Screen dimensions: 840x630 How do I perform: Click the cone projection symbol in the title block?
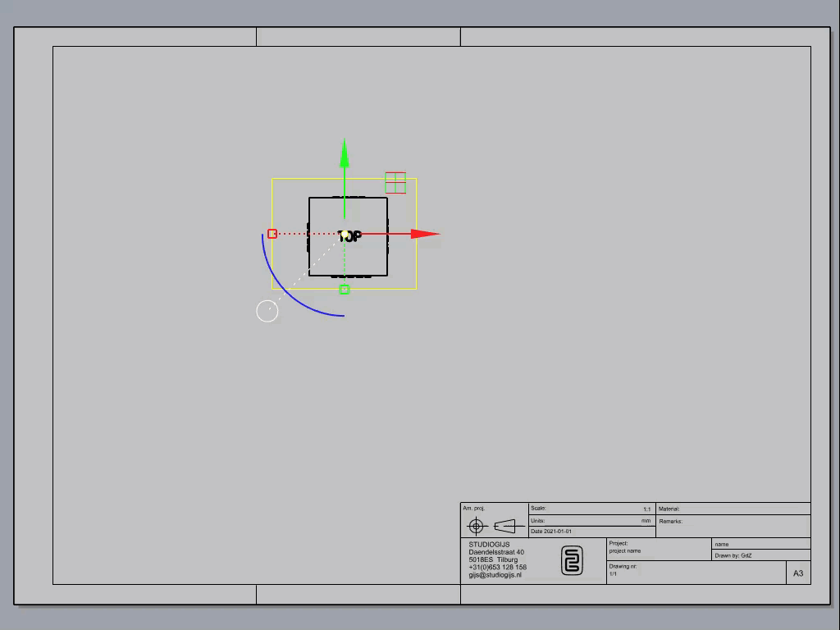(506, 526)
